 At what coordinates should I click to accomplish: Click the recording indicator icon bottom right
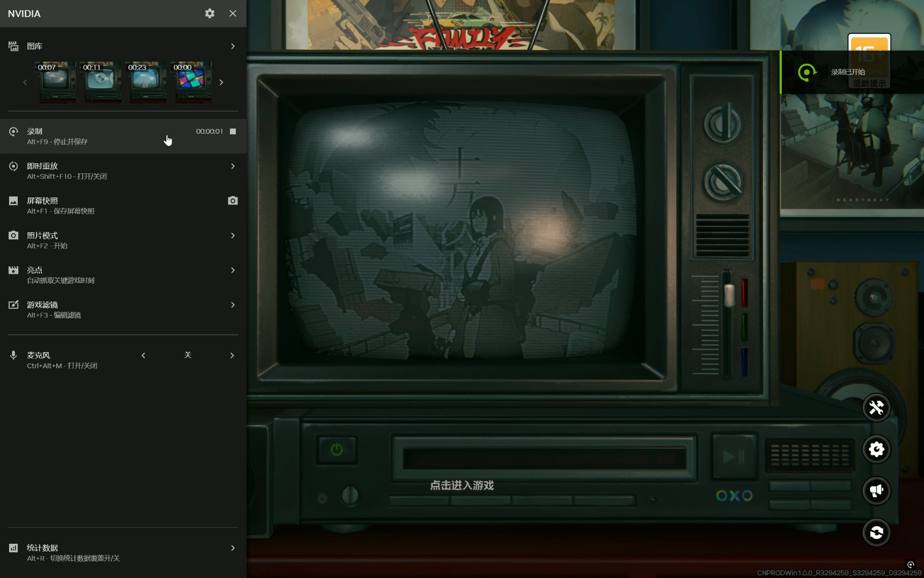911,565
